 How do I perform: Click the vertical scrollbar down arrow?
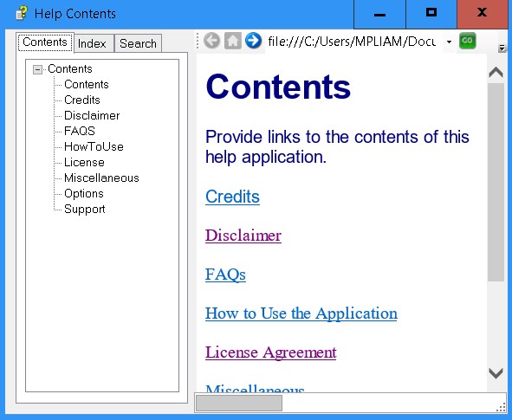pyautogui.click(x=496, y=372)
